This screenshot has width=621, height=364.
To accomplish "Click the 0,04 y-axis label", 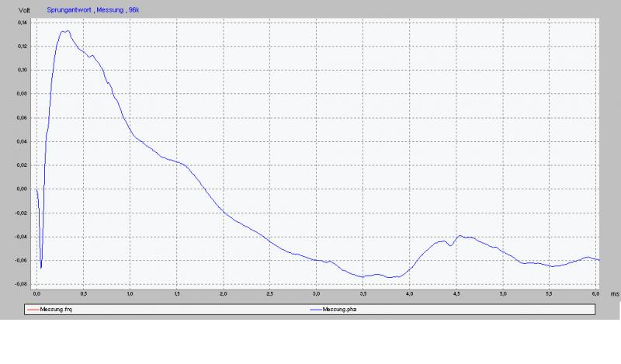I will point(23,141).
